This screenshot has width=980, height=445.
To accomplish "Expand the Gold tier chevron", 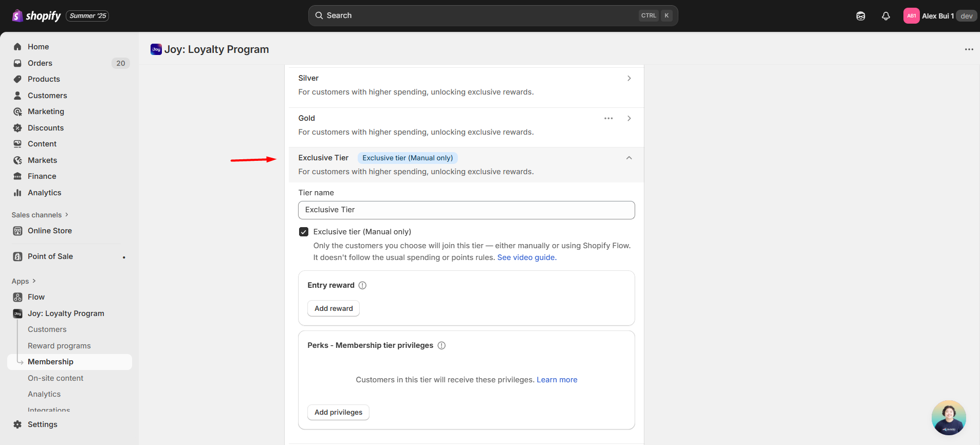I will coord(629,118).
